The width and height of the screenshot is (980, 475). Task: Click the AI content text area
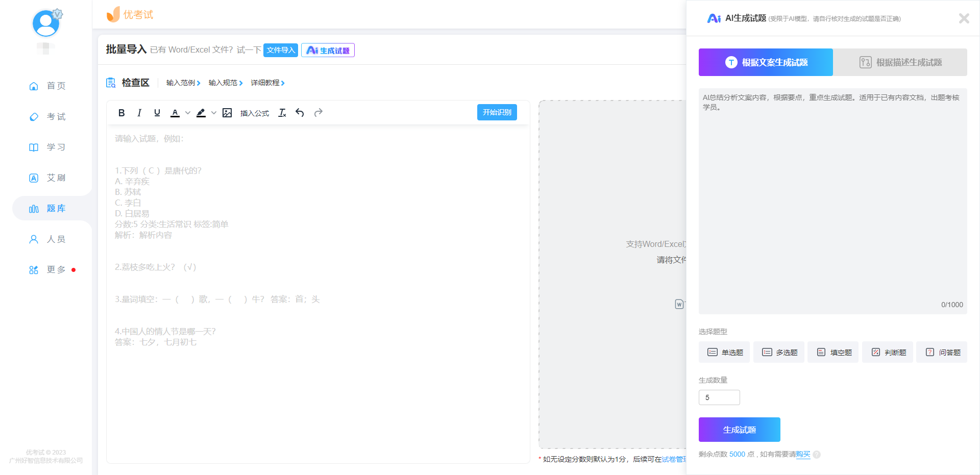click(832, 201)
